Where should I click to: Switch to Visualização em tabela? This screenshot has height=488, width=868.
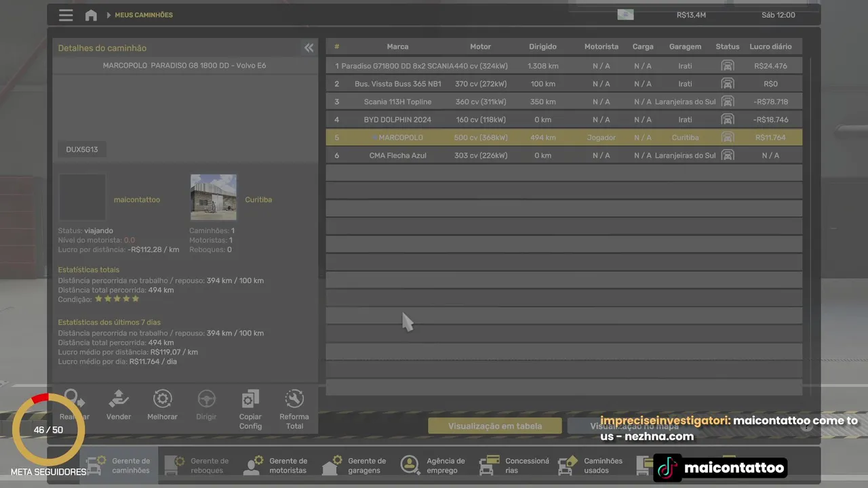pos(495,426)
